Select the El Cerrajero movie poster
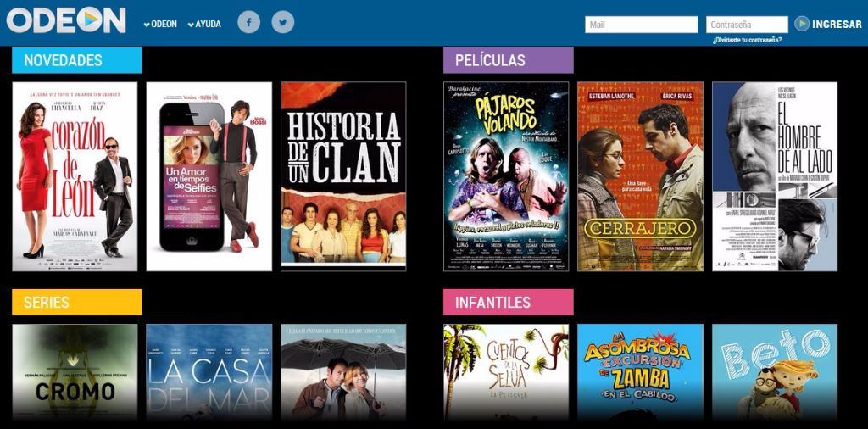 click(641, 176)
